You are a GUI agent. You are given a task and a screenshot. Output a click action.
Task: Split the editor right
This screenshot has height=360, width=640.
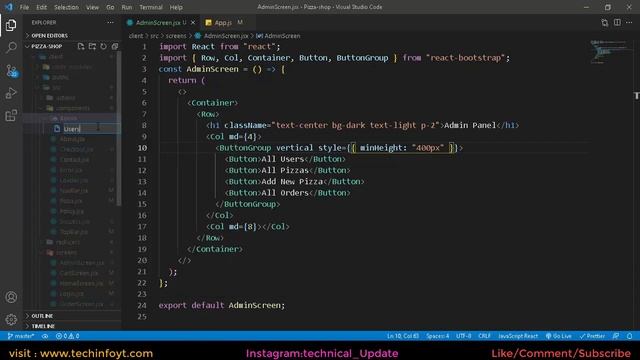[617, 22]
